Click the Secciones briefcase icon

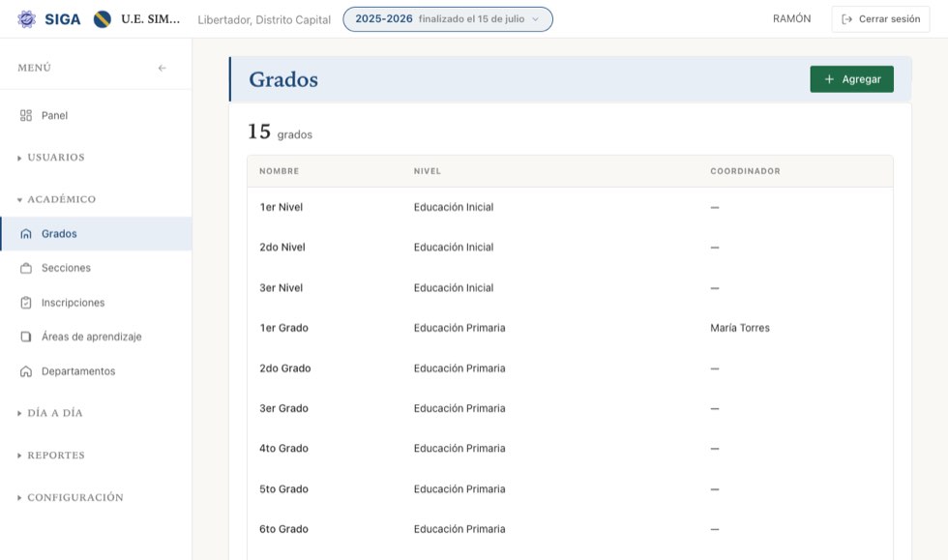click(26, 268)
